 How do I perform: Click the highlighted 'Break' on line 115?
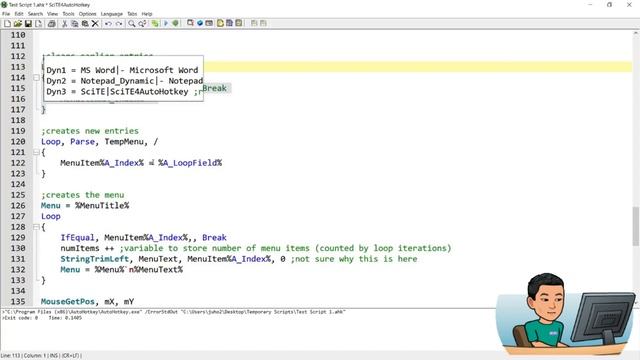(x=215, y=88)
